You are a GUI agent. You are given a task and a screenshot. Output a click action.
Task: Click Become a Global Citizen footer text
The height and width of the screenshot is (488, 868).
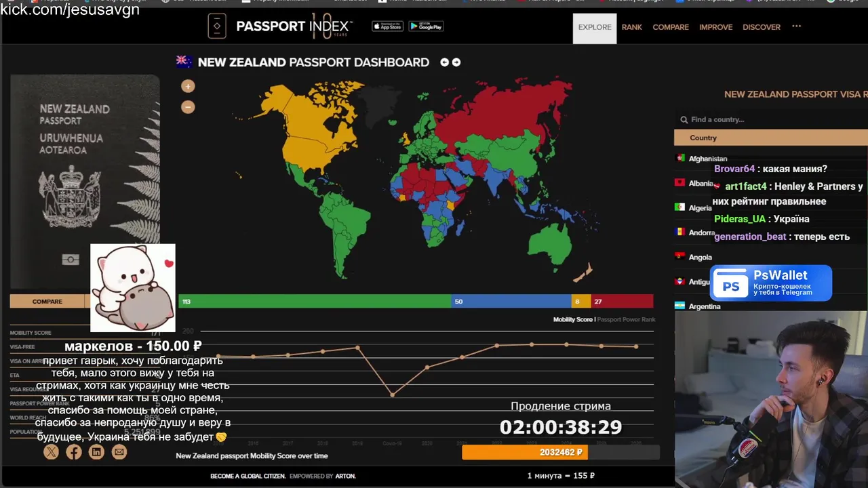tap(248, 476)
